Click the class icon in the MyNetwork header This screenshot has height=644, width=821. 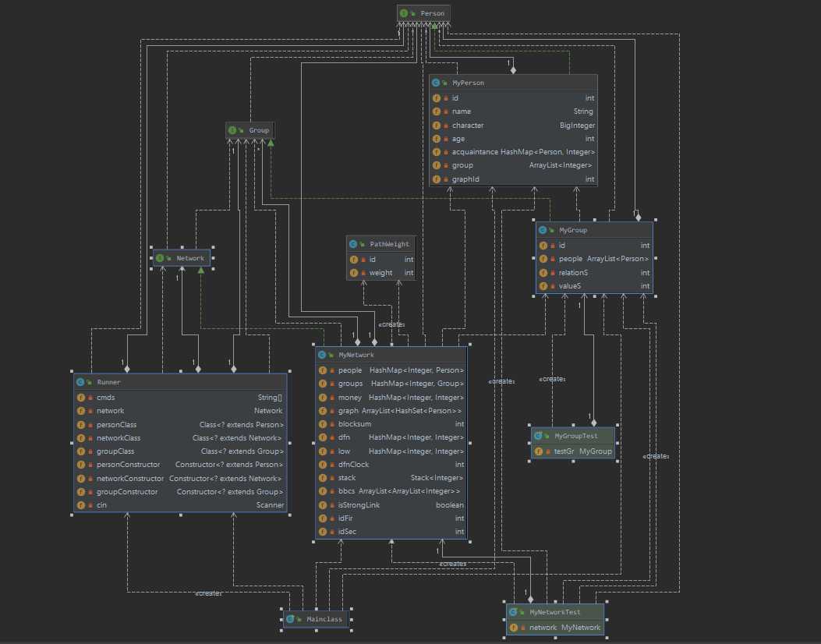[323, 355]
